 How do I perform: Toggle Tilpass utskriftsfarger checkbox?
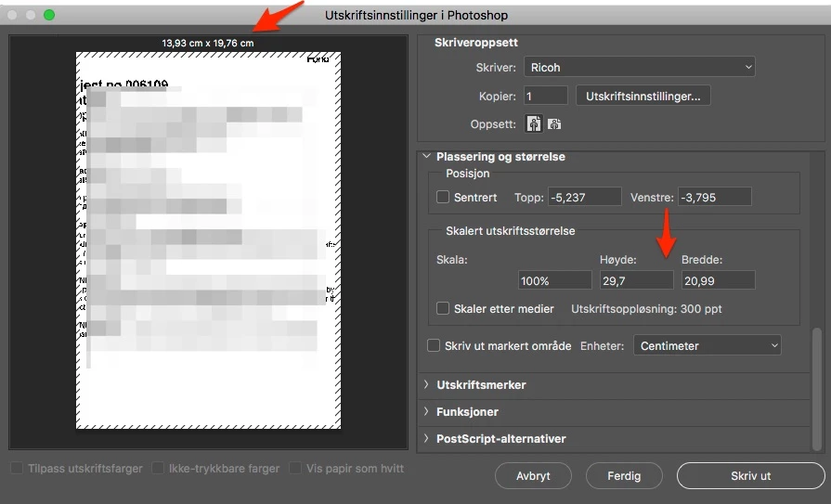coord(17,468)
